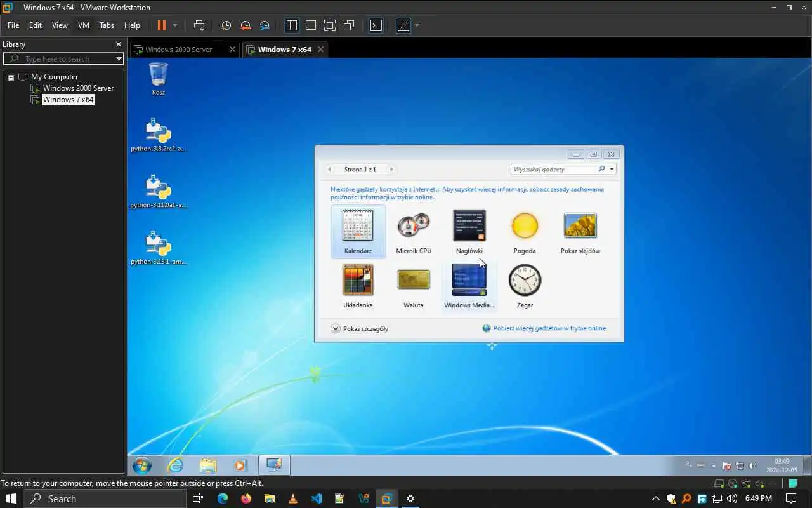Open the Action Center flag in Windows 7 tray
This screenshot has height=508, width=812.
[x=727, y=465]
